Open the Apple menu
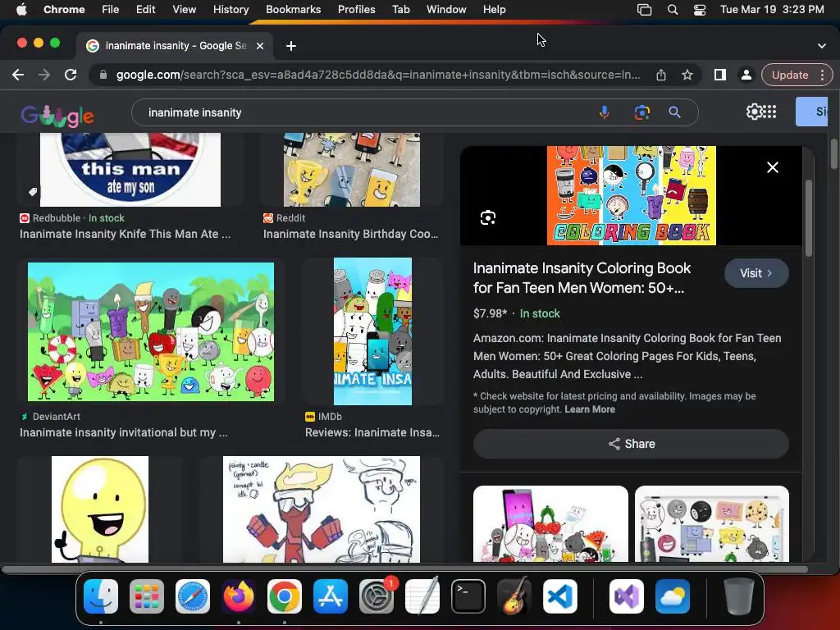 pyautogui.click(x=21, y=10)
